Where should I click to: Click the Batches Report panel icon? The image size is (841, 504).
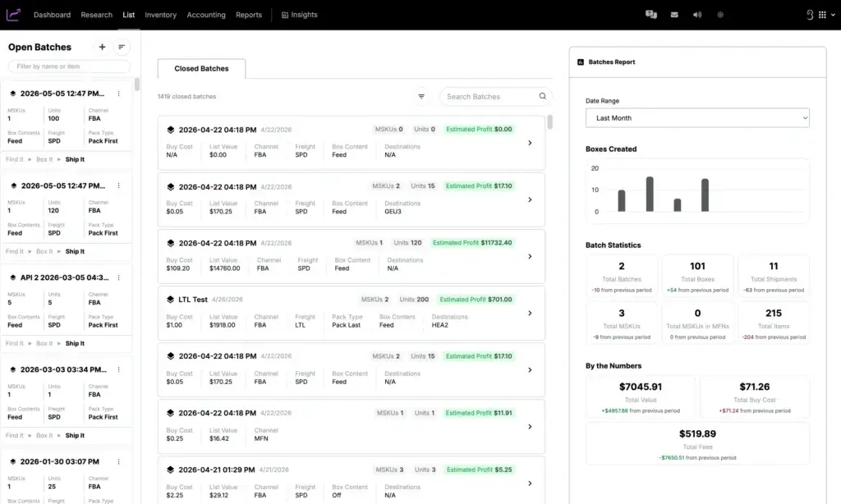581,62
